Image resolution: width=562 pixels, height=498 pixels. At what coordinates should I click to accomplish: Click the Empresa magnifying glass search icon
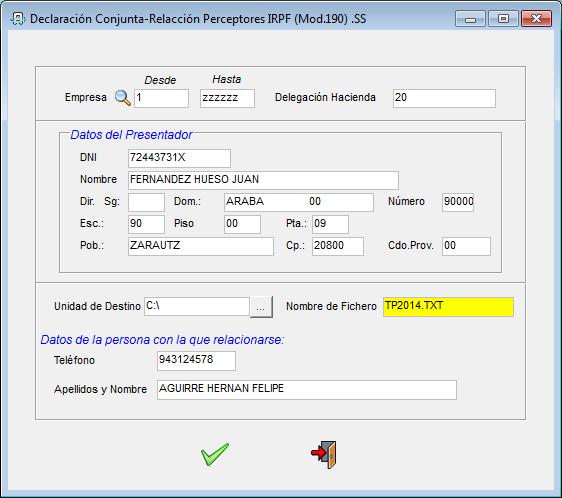click(x=123, y=98)
